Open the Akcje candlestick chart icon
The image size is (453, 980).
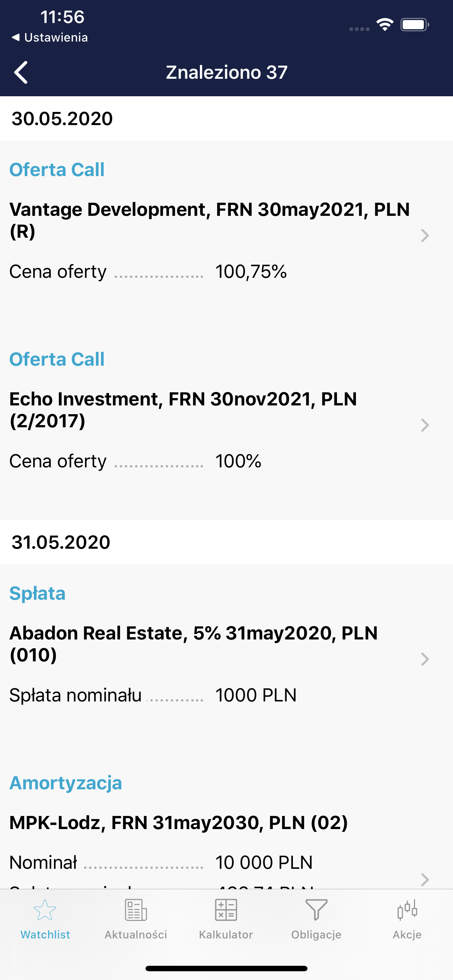pyautogui.click(x=407, y=910)
